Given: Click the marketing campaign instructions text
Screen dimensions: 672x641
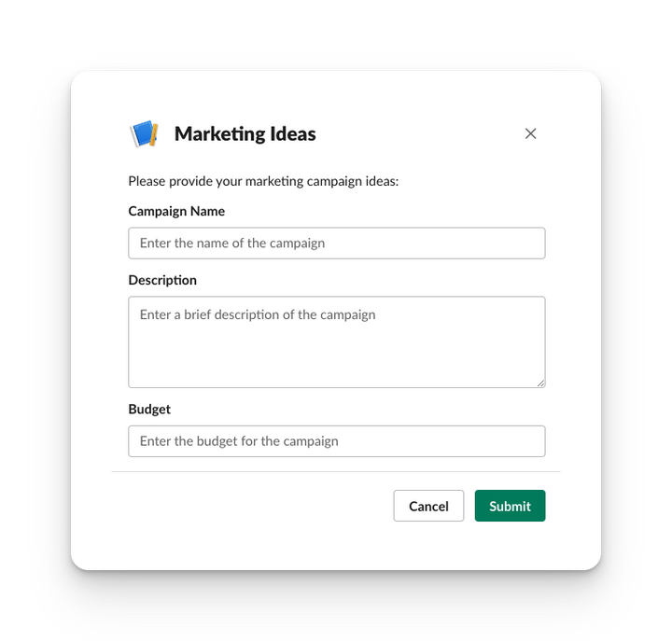Looking at the screenshot, I should tap(263, 181).
